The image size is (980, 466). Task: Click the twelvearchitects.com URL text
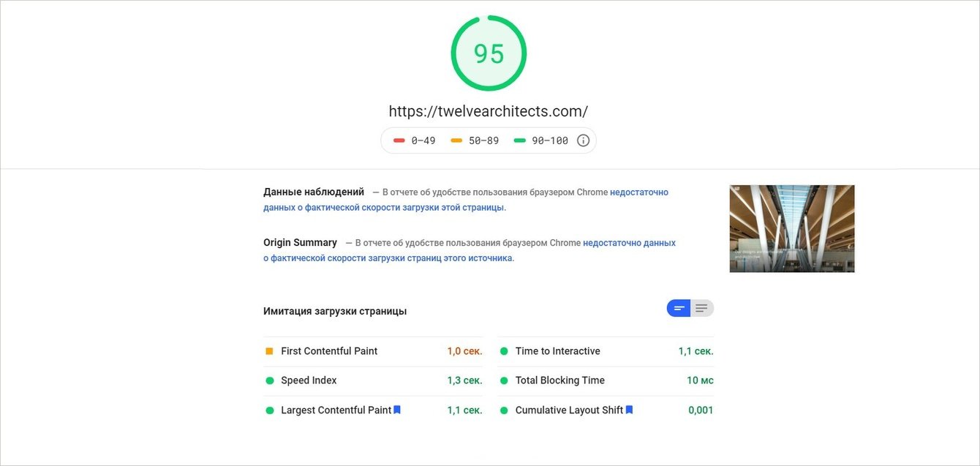(x=488, y=111)
